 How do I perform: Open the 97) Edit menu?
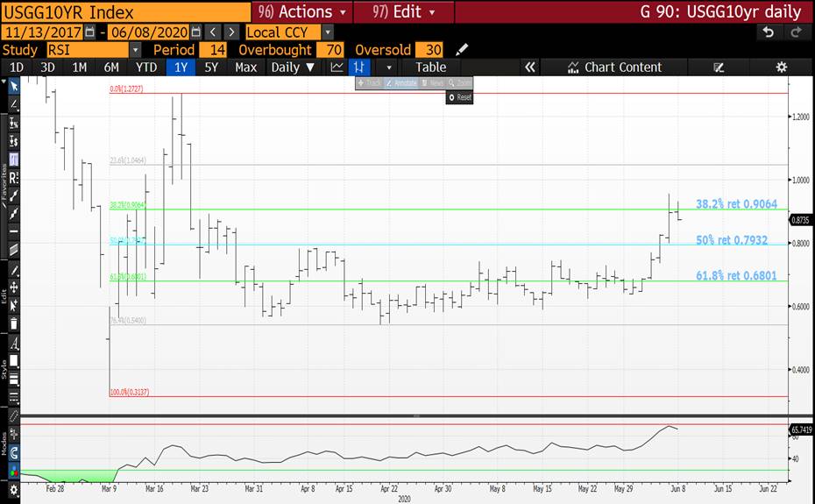[404, 11]
